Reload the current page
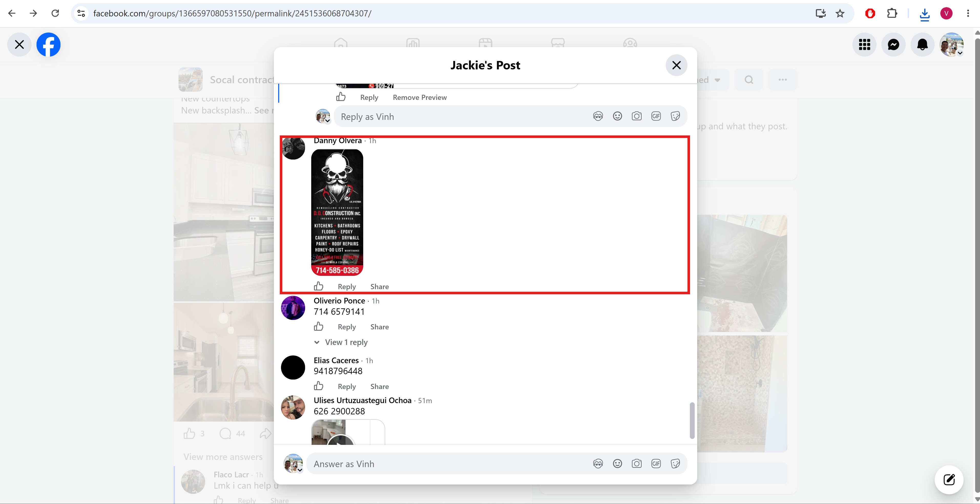 tap(55, 13)
